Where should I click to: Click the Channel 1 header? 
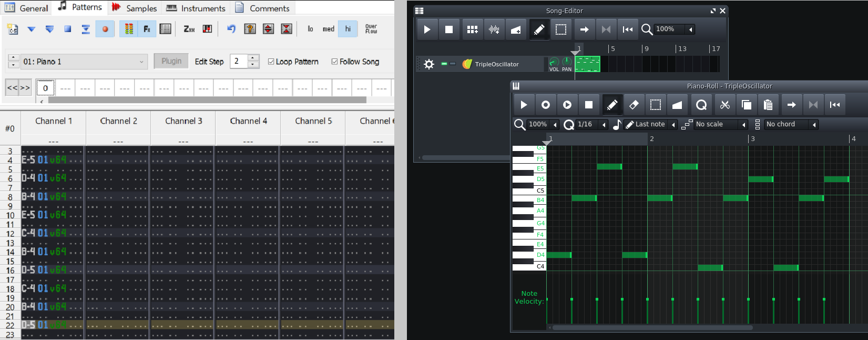(x=54, y=121)
